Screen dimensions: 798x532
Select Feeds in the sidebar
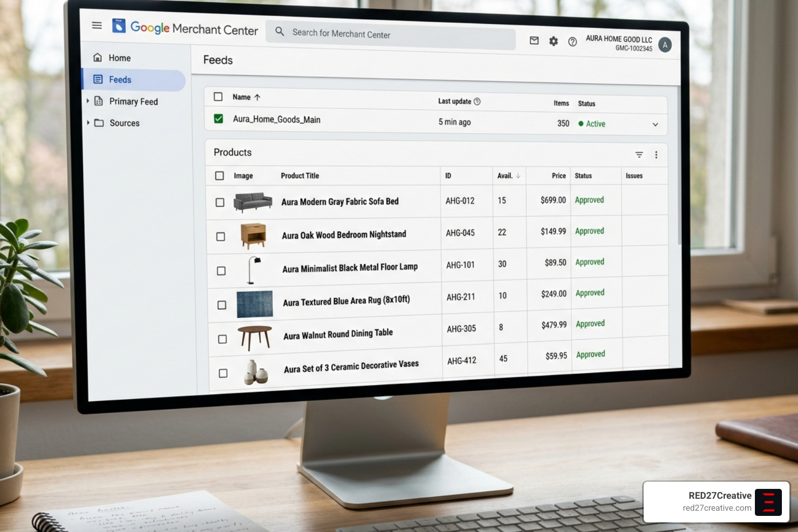click(x=134, y=79)
